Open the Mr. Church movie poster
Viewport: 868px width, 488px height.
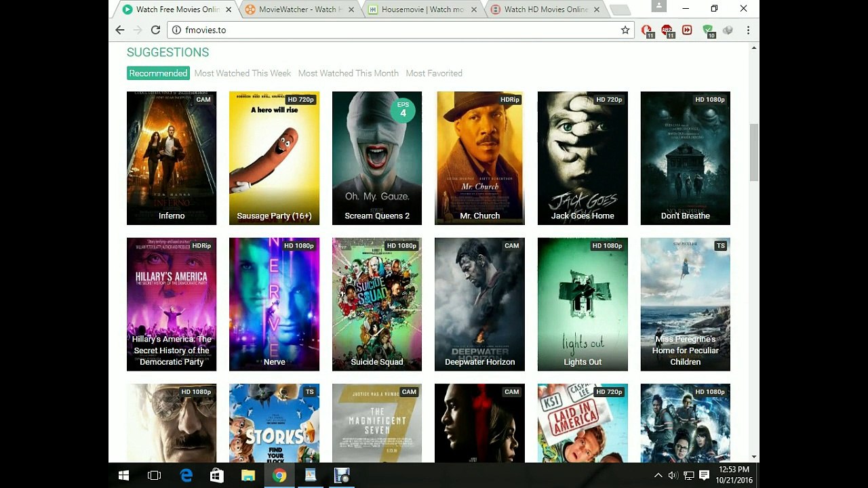tap(479, 158)
